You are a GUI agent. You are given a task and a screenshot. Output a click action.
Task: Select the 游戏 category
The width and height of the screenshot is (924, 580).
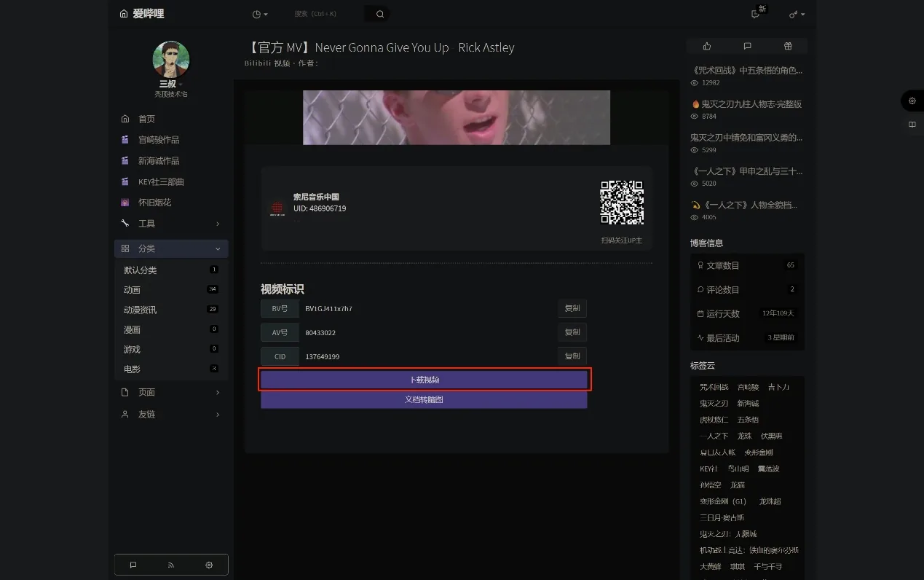point(171,349)
